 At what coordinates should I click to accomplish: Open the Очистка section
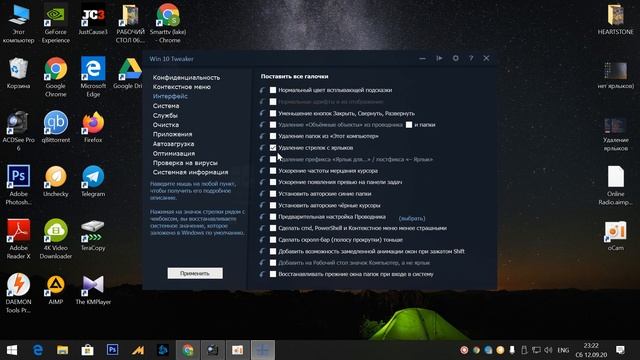pos(166,125)
